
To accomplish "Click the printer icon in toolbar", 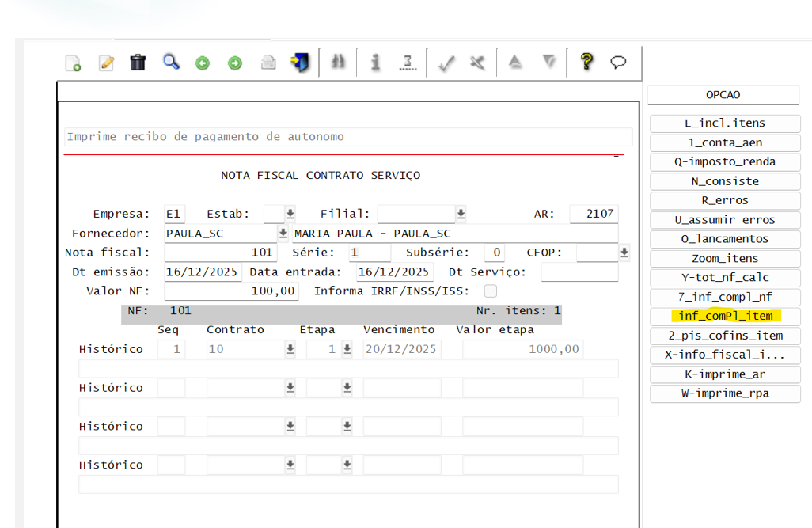I will [268, 63].
